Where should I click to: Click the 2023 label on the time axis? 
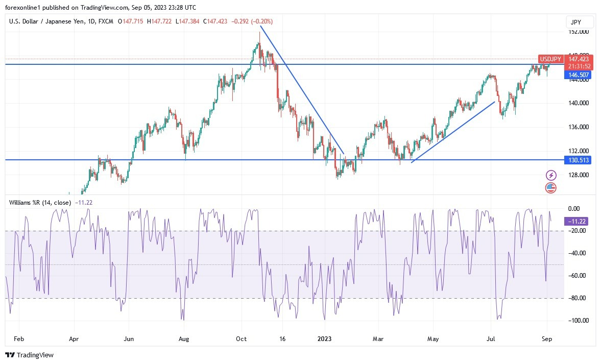pos(325,338)
